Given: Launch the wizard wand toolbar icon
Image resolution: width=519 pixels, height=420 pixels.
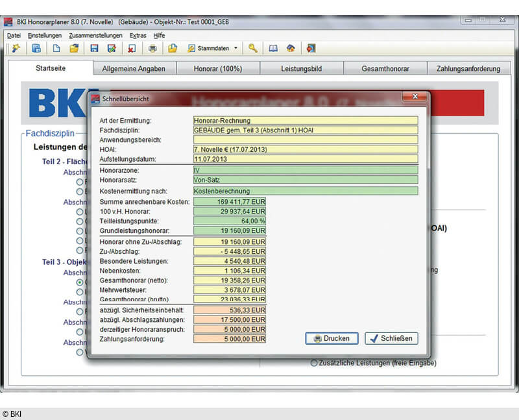Looking at the screenshot, I should tap(16, 48).
